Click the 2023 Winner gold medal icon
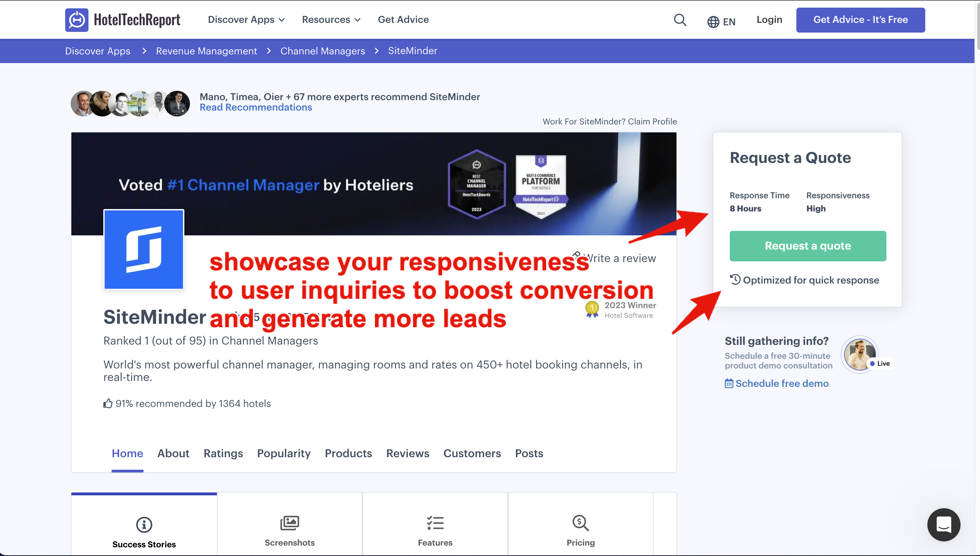 592,309
